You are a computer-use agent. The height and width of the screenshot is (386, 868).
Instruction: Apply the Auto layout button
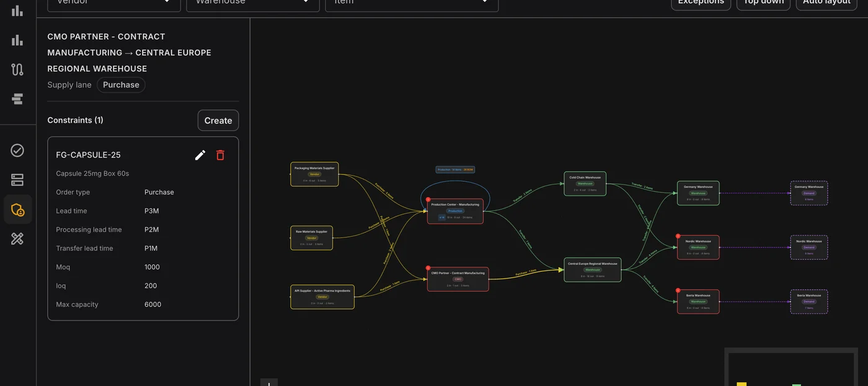826,2
